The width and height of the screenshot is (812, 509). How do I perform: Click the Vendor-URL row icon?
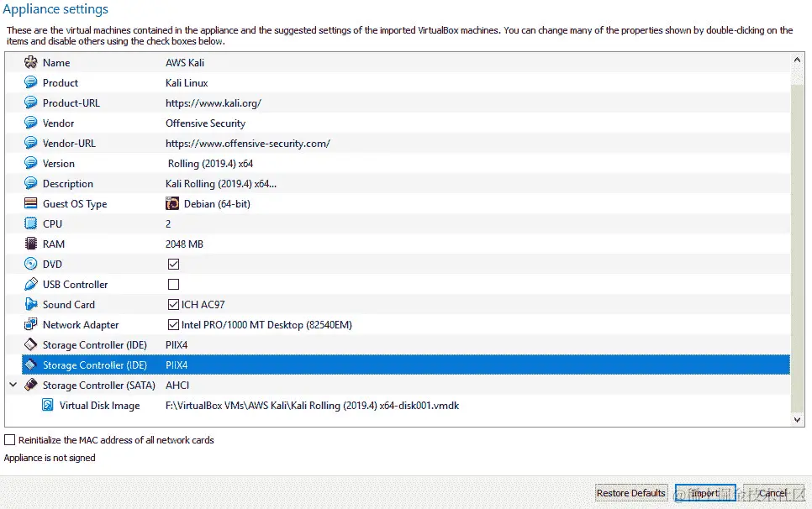pos(30,144)
